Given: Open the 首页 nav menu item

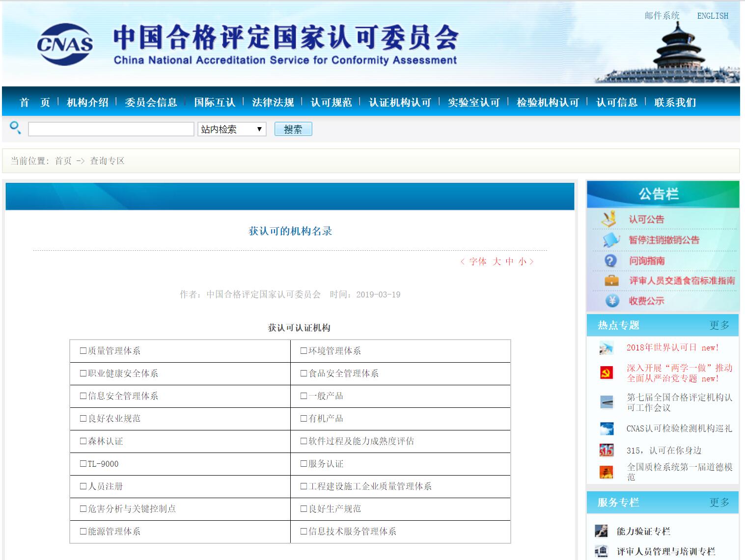Looking at the screenshot, I should (x=35, y=102).
